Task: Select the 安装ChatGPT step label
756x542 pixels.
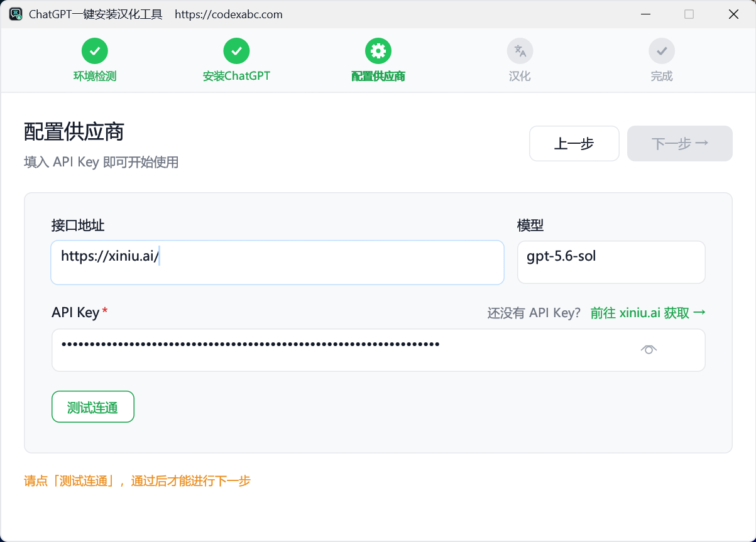Action: (x=236, y=76)
